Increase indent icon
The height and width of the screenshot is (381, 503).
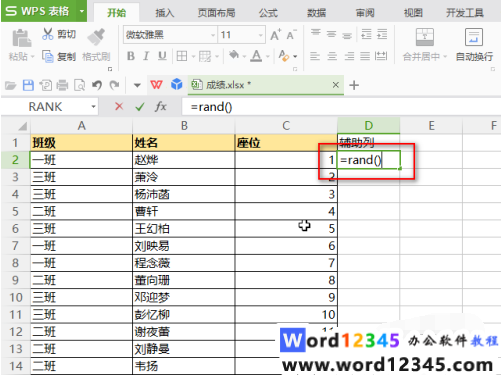tap(382, 34)
